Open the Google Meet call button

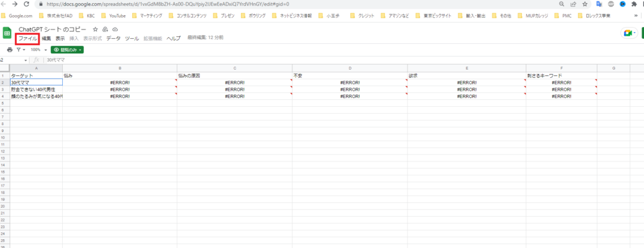629,33
